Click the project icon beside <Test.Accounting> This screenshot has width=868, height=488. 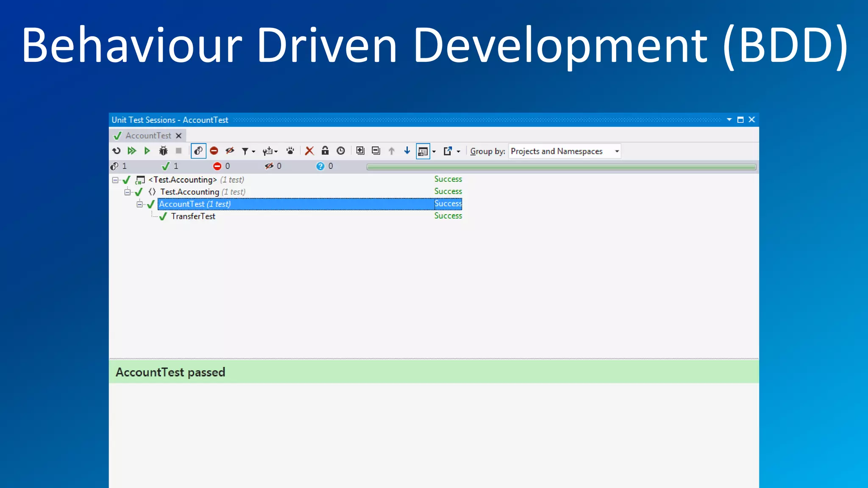coord(140,180)
